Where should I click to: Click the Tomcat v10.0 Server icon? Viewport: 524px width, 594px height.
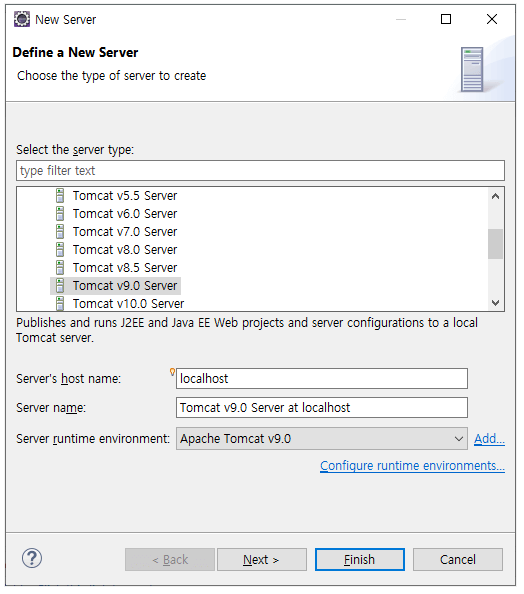[60, 303]
